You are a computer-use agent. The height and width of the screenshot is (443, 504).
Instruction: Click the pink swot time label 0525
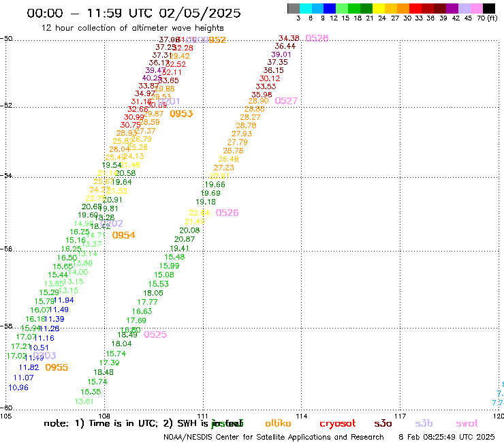pyautogui.click(x=155, y=335)
